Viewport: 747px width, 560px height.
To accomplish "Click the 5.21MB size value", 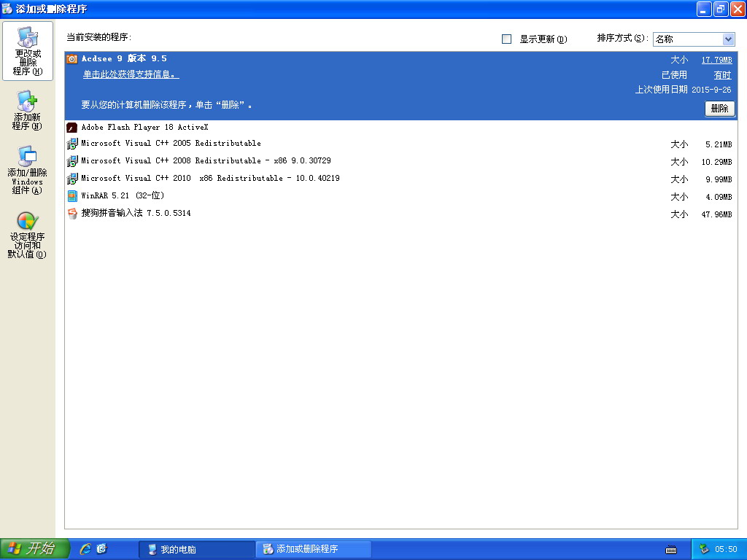I will pos(719,145).
